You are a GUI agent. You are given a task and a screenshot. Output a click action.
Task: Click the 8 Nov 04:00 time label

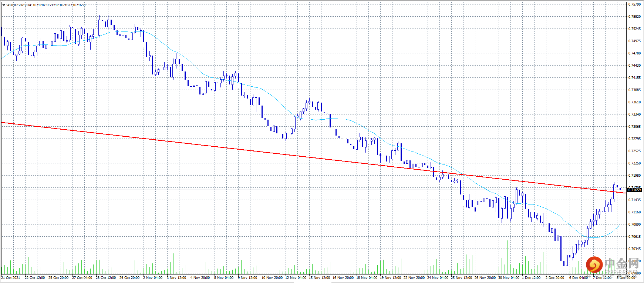click(224, 278)
